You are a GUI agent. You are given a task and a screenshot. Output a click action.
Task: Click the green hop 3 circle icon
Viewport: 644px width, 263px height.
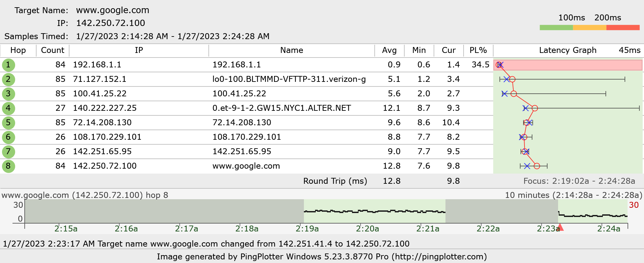pyautogui.click(x=8, y=94)
